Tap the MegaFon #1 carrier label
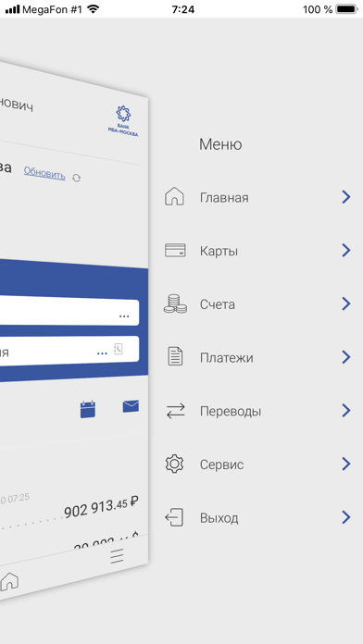The image size is (363, 644). [x=52, y=9]
